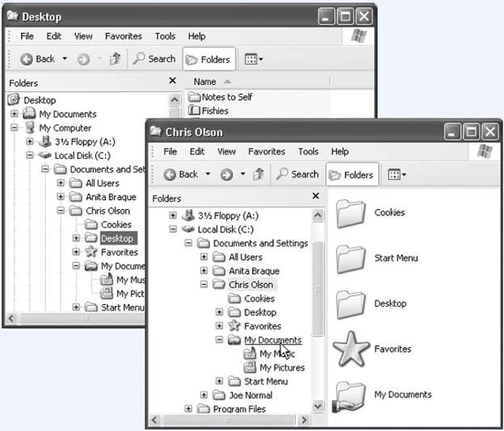Click scroll down arrow in Chris Olson folder tree
The image size is (504, 431).
pos(317,407)
